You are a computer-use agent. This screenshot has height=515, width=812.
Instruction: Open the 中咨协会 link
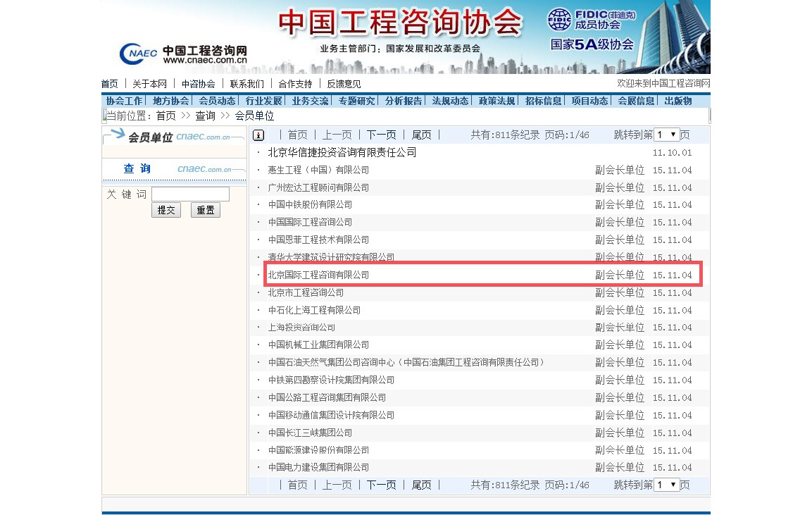coord(199,84)
